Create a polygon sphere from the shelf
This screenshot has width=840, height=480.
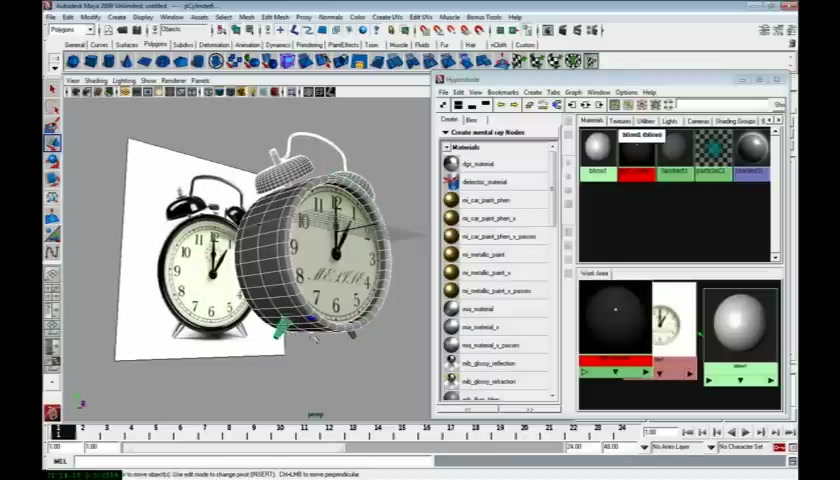73,61
